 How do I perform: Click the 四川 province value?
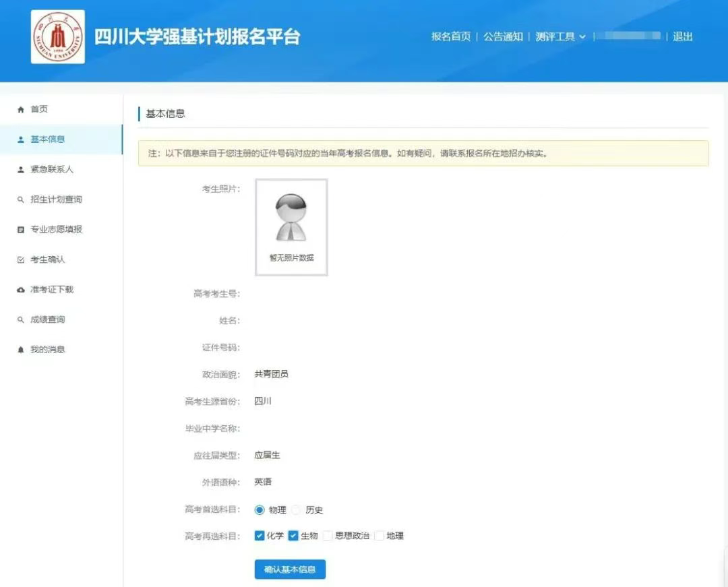point(263,401)
